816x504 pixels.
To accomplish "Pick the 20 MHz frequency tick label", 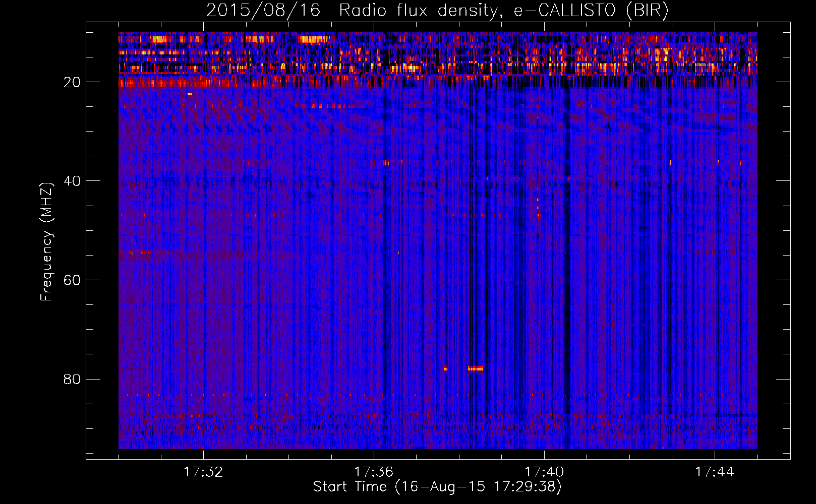I will (x=72, y=82).
